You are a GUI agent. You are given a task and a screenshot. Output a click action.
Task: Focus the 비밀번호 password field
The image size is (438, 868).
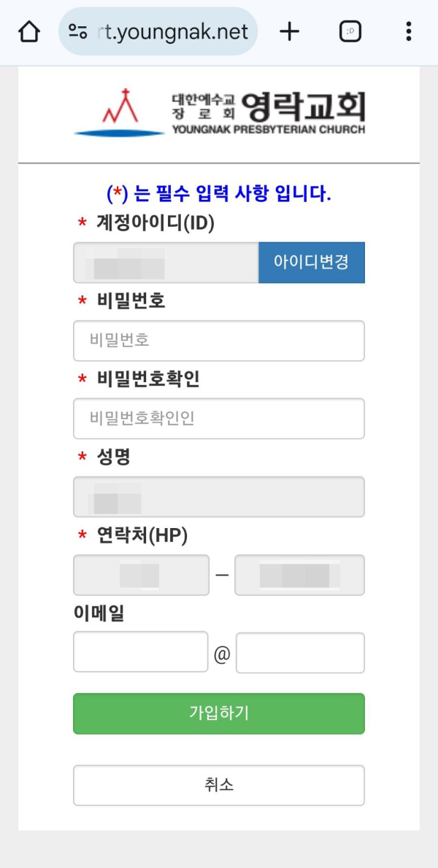pos(218,341)
